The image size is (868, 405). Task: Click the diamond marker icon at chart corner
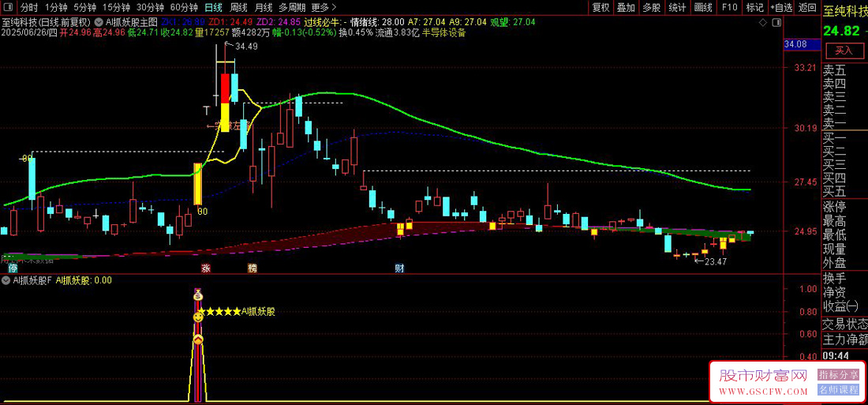pos(762,23)
